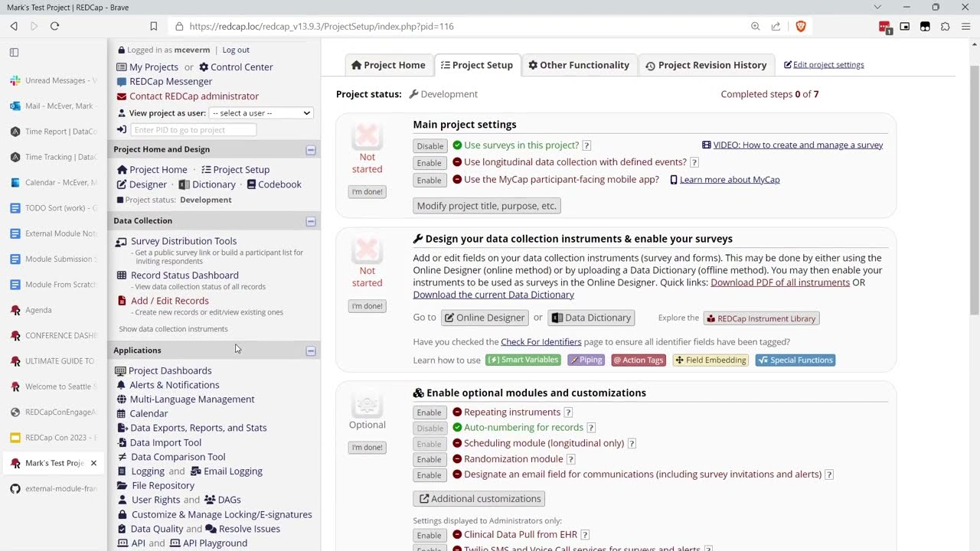
Task: Open the View project as user dropdown
Action: [x=262, y=113]
